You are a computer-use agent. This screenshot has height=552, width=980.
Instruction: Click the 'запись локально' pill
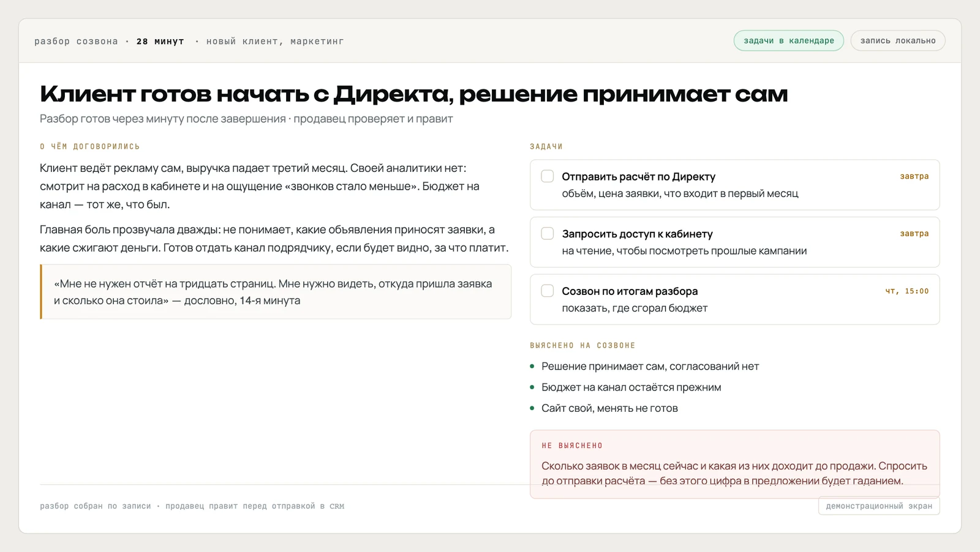tap(898, 41)
